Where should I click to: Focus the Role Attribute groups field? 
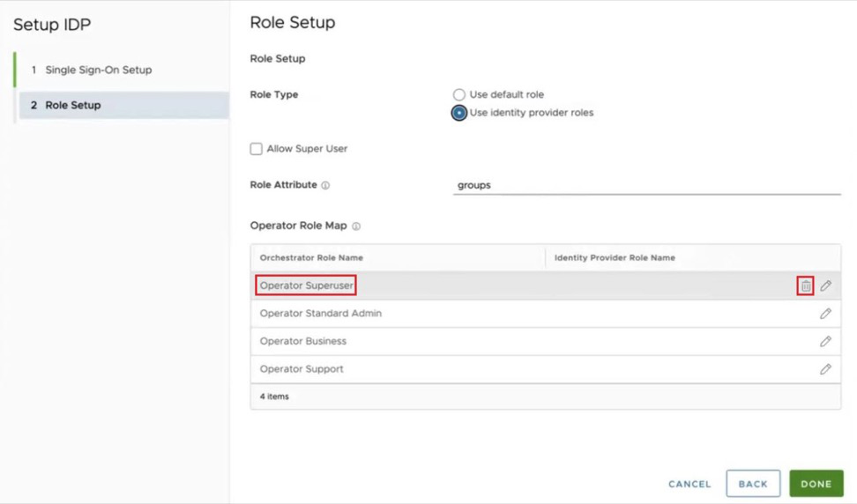pyautogui.click(x=646, y=186)
